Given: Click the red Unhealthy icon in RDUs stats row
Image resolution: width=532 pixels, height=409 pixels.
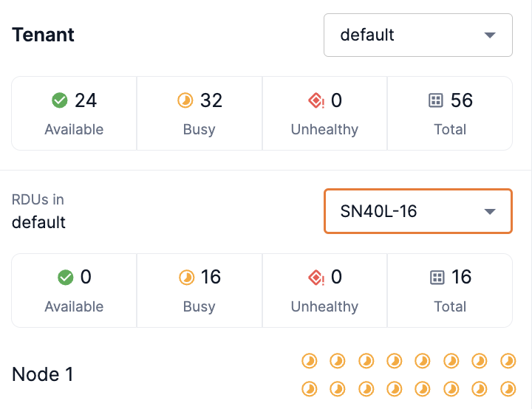Looking at the screenshot, I should tap(316, 277).
